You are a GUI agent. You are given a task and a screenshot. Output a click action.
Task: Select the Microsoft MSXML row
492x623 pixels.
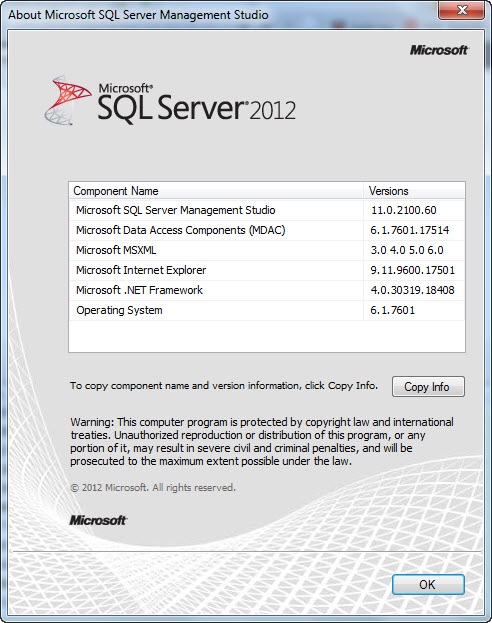[x=267, y=250]
